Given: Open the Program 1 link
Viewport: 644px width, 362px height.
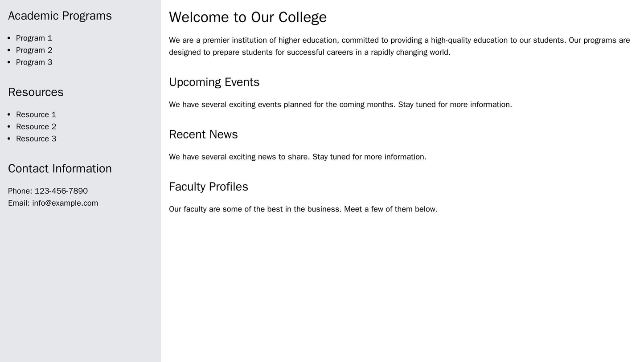Looking at the screenshot, I should [x=33, y=38].
